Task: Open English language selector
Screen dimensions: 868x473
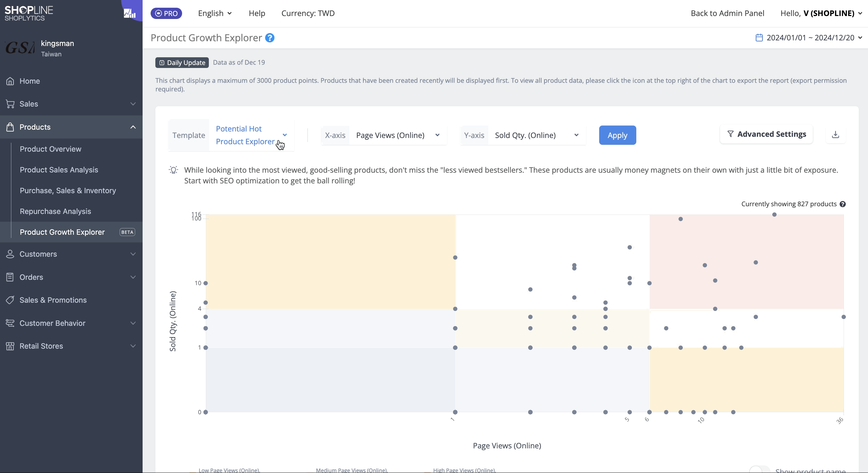Action: coord(215,13)
